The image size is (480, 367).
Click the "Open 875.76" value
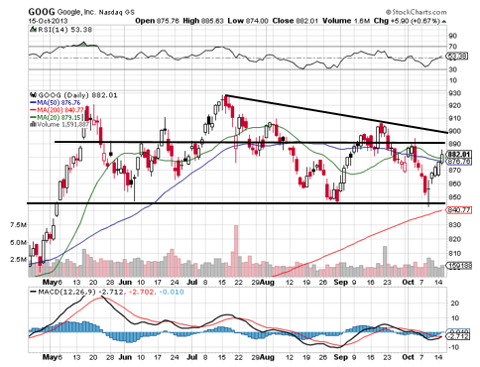157,21
